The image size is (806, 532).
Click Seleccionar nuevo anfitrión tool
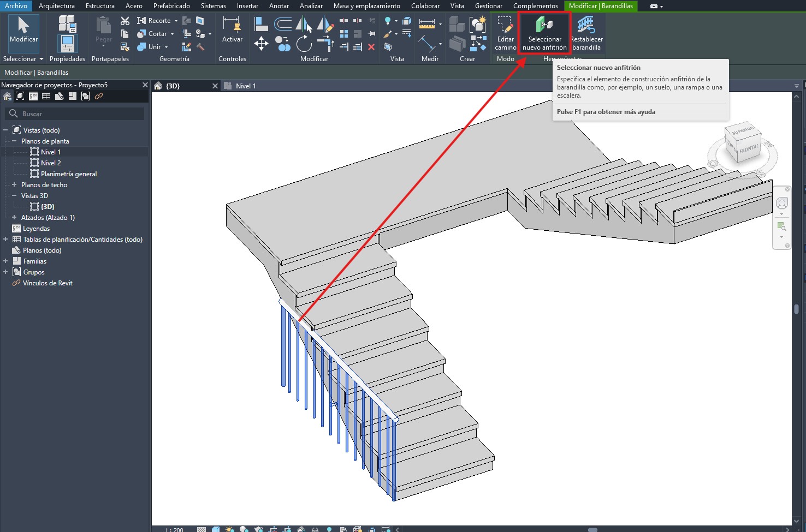point(544,33)
